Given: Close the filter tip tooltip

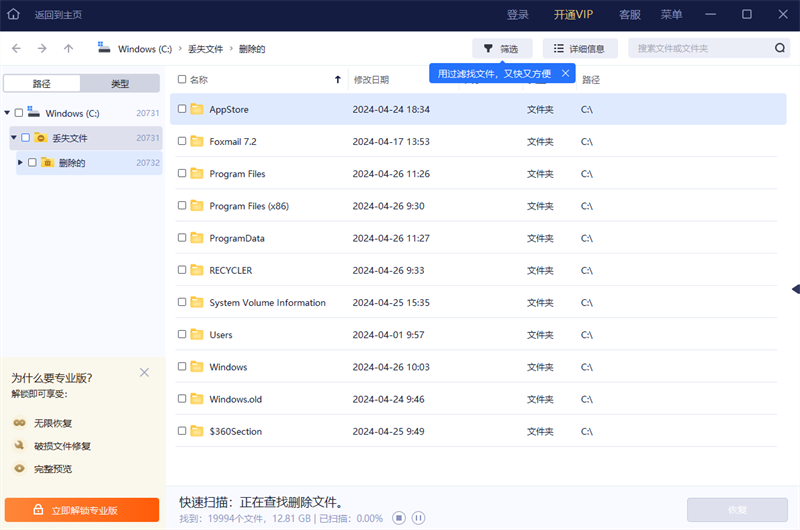Looking at the screenshot, I should 565,73.
